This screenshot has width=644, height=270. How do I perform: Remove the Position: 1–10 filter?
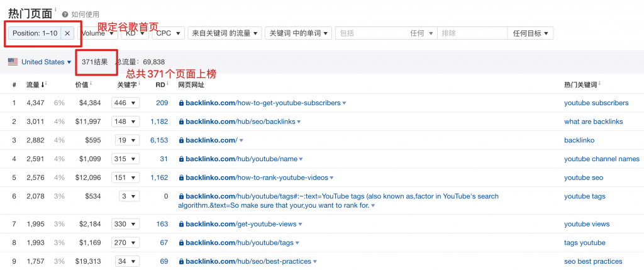coord(67,33)
